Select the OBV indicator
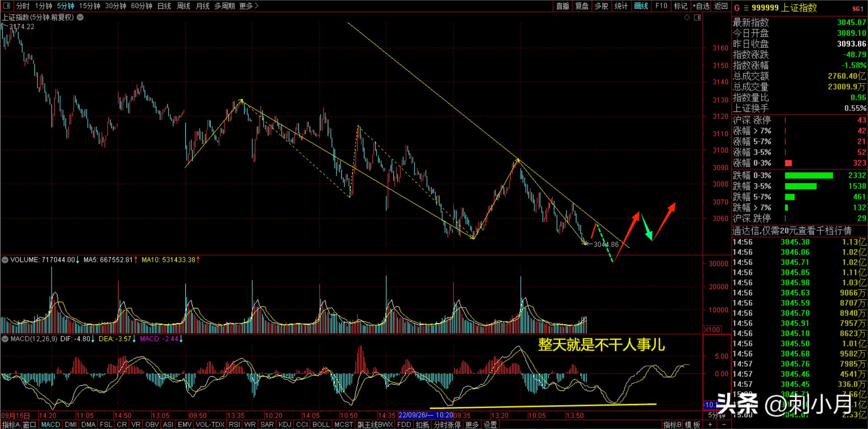The image size is (868, 429). click(152, 424)
